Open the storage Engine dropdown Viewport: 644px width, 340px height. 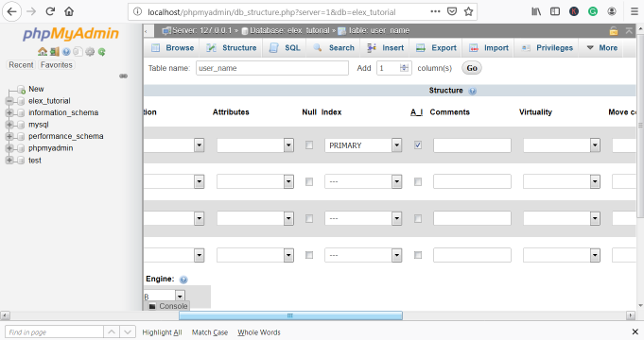(165, 297)
